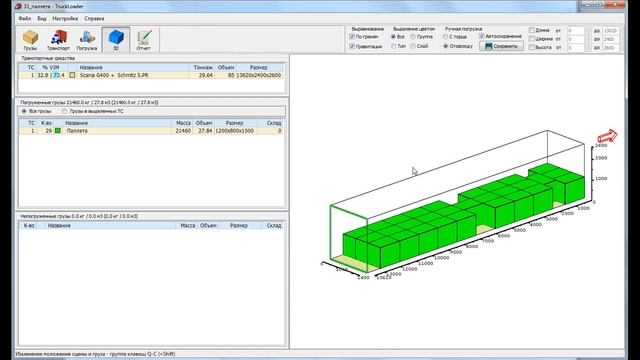The image size is (640, 360).
Task: Open the Вид menu
Action: pos(42,18)
